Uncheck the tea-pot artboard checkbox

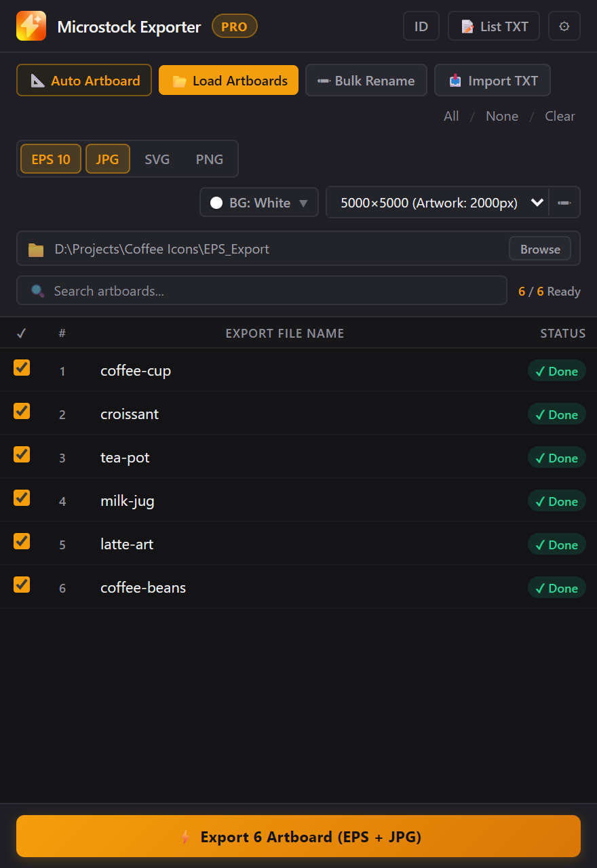(22, 455)
